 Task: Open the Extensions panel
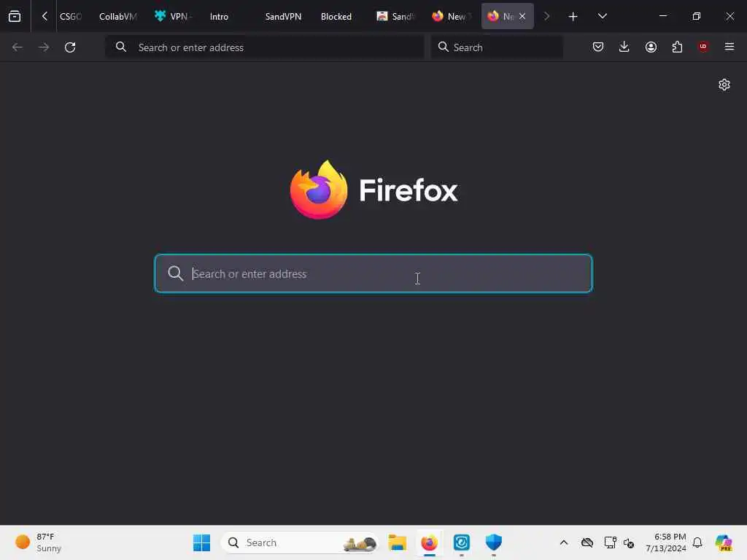coord(677,47)
